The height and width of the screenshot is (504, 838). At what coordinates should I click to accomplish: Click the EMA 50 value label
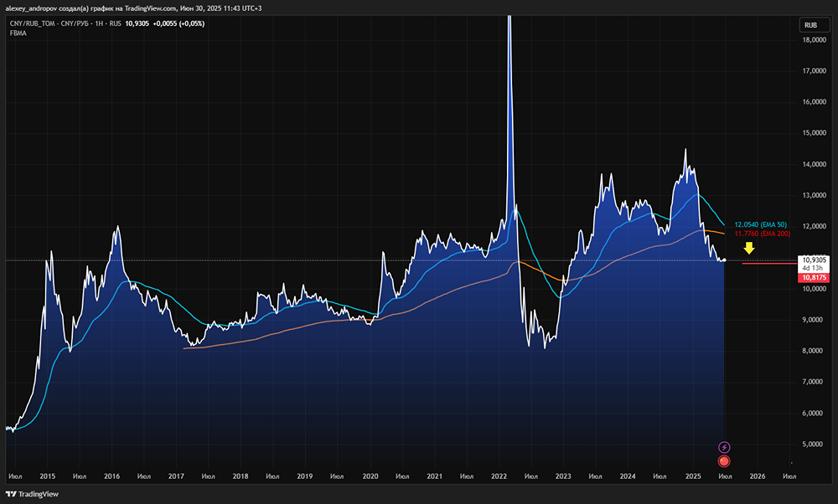pos(758,225)
